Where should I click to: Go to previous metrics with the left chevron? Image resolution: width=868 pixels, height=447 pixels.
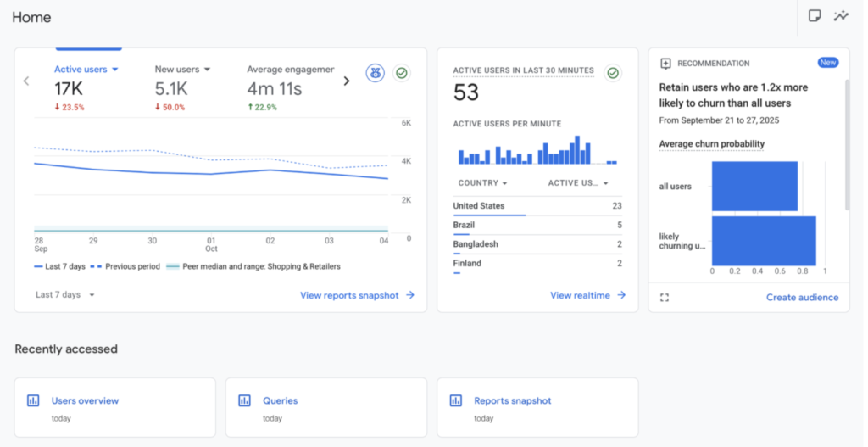(x=26, y=81)
